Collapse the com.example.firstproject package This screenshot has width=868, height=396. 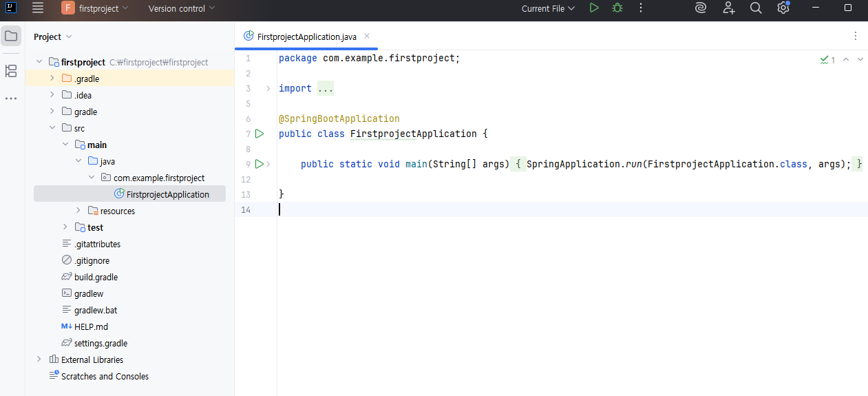click(91, 178)
